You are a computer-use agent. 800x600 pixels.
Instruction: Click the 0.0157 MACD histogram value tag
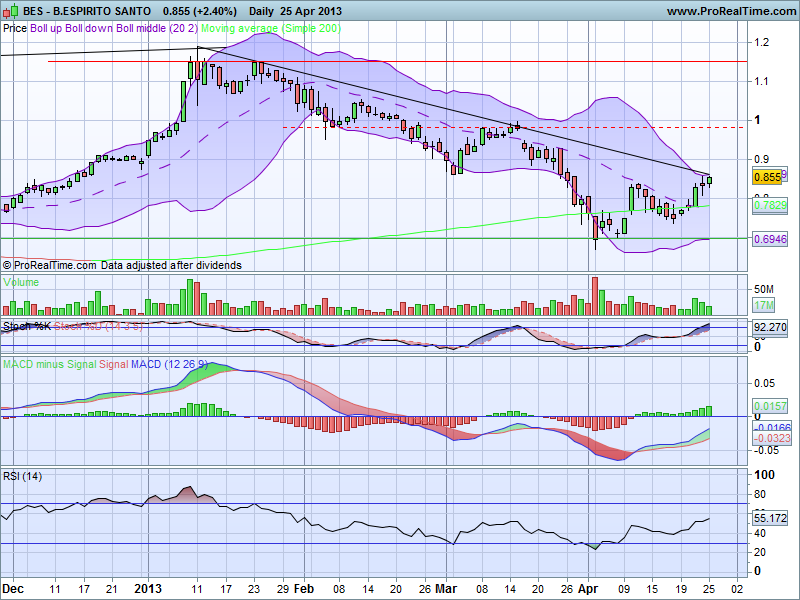tap(770, 406)
